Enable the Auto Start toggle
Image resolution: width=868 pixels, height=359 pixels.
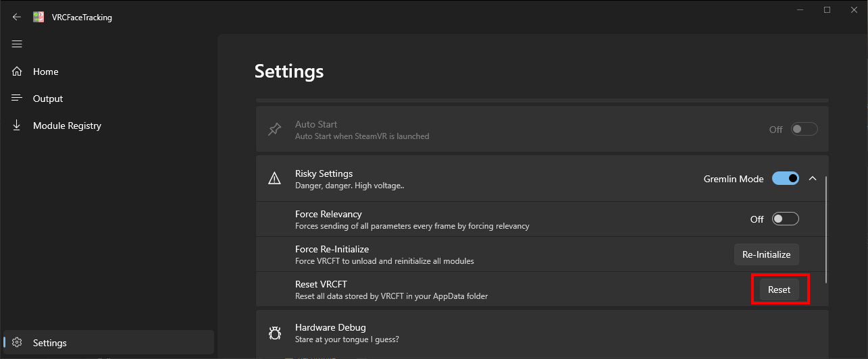804,130
